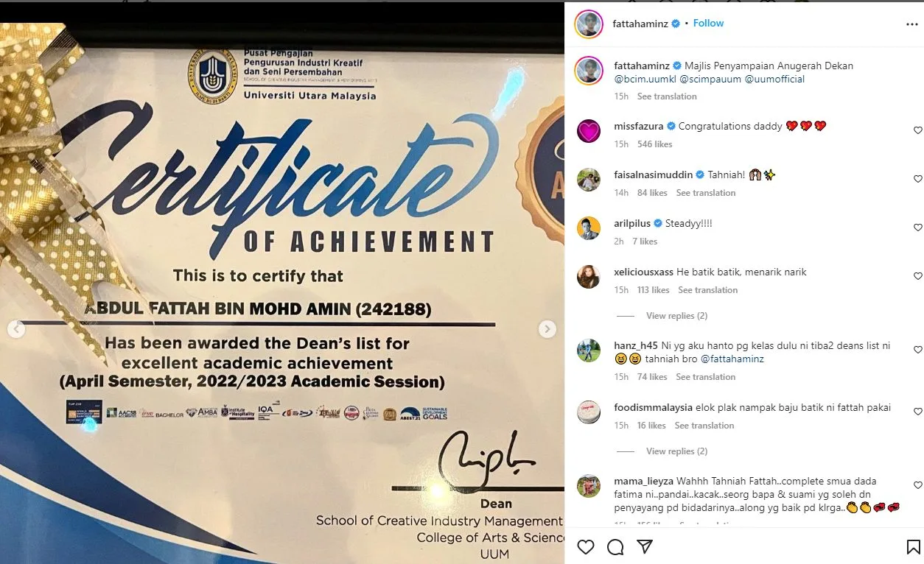Save the post with the bookmark icon

coord(913,547)
